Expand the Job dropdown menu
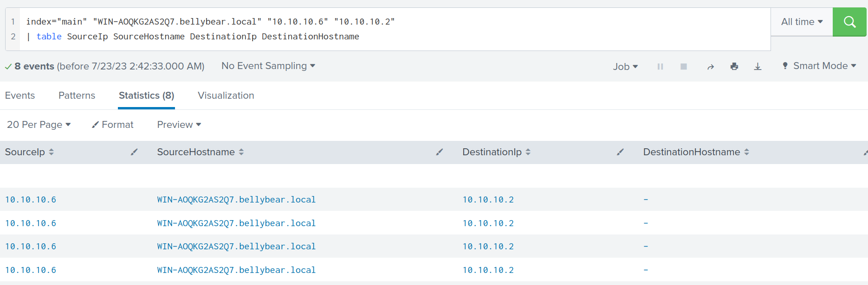This screenshot has height=285, width=868. (625, 67)
